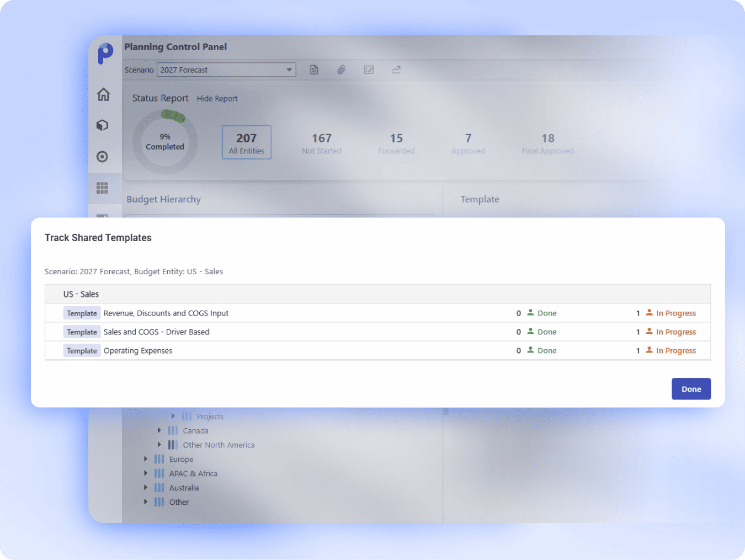Click the chart trend icon in the toolbar
This screenshot has height=560, width=745.
[396, 70]
